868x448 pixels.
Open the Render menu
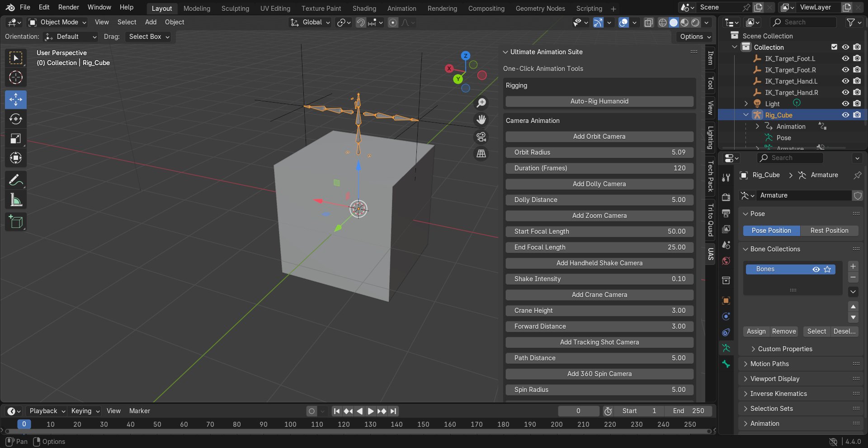(69, 7)
